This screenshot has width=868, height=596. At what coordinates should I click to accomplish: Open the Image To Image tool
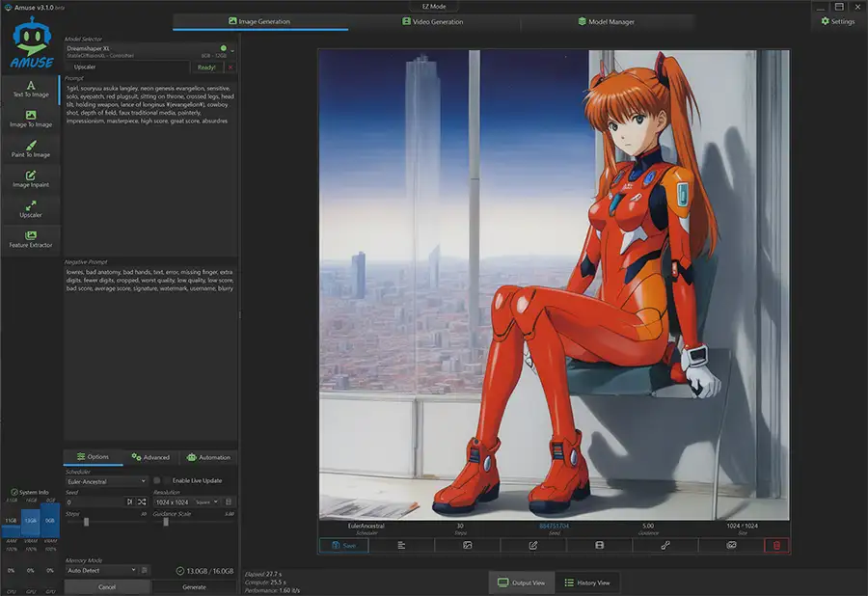[31, 119]
